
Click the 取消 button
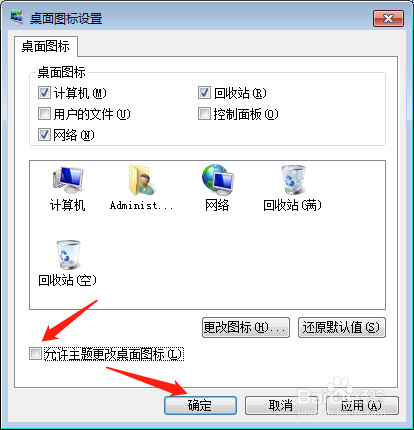(281, 405)
